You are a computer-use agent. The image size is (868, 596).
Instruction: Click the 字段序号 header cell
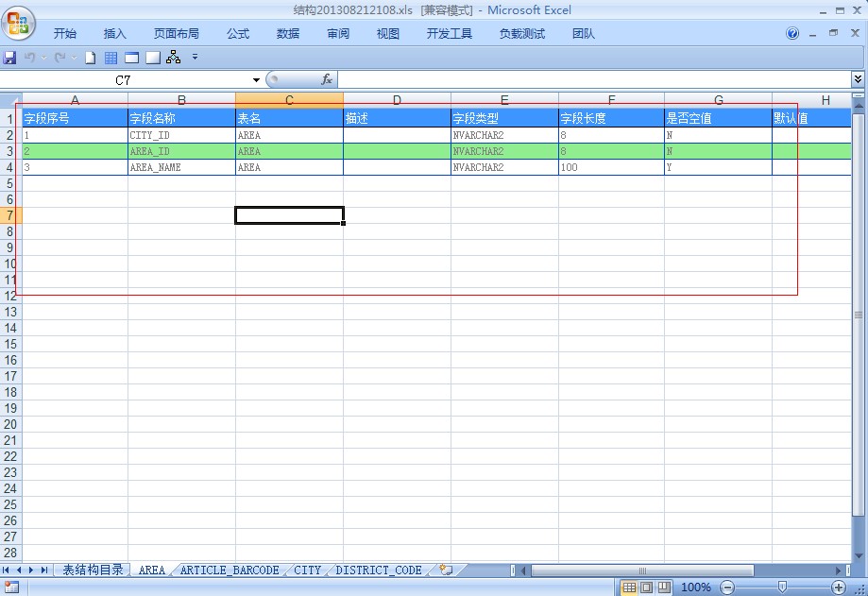[75, 118]
